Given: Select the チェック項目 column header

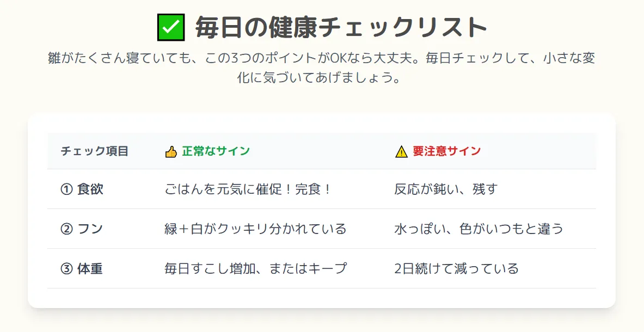Looking at the screenshot, I should (x=95, y=151).
